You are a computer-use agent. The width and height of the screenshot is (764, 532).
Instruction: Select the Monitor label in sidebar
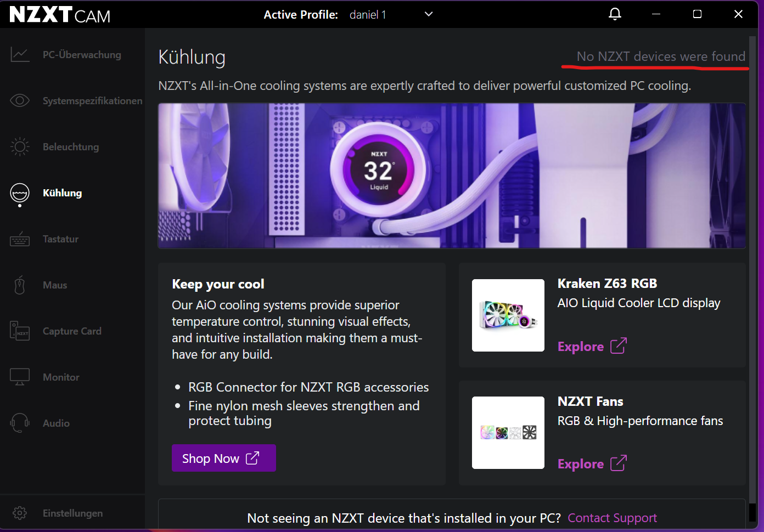[61, 377]
